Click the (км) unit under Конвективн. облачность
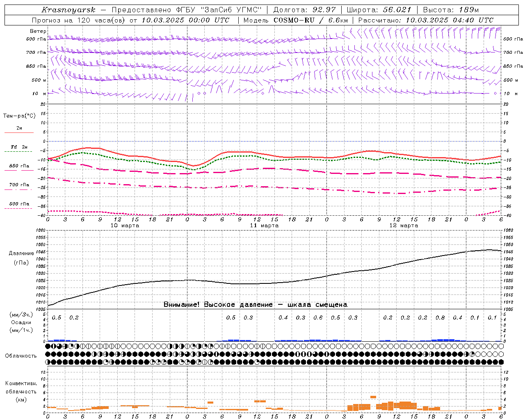The height and width of the screenshot is (420, 525). tap(21, 399)
